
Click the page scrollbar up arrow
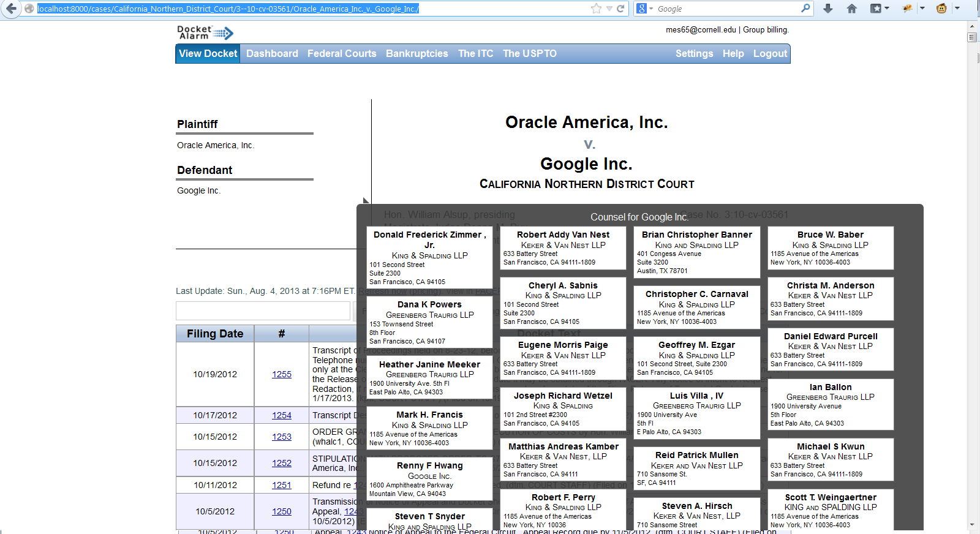click(x=972, y=26)
